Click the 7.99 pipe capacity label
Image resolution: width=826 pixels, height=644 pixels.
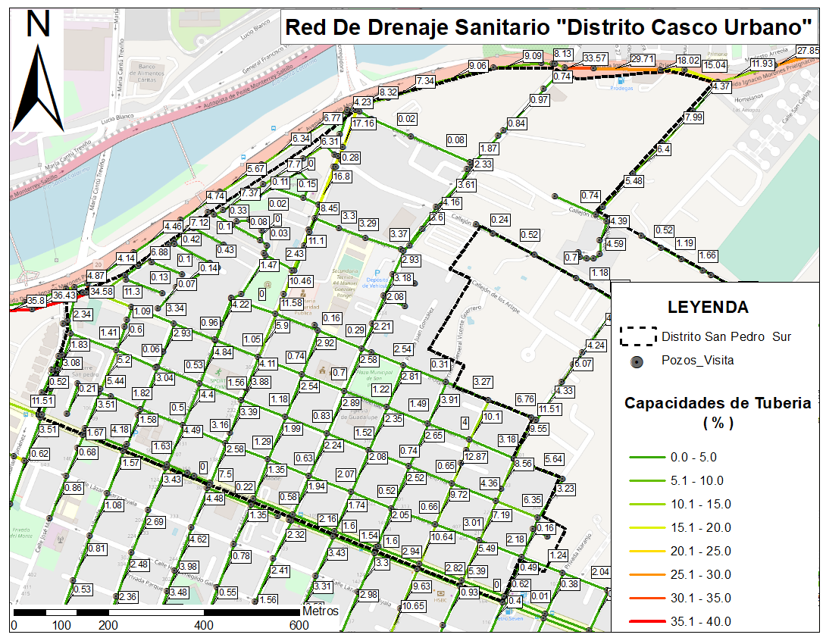(x=694, y=117)
